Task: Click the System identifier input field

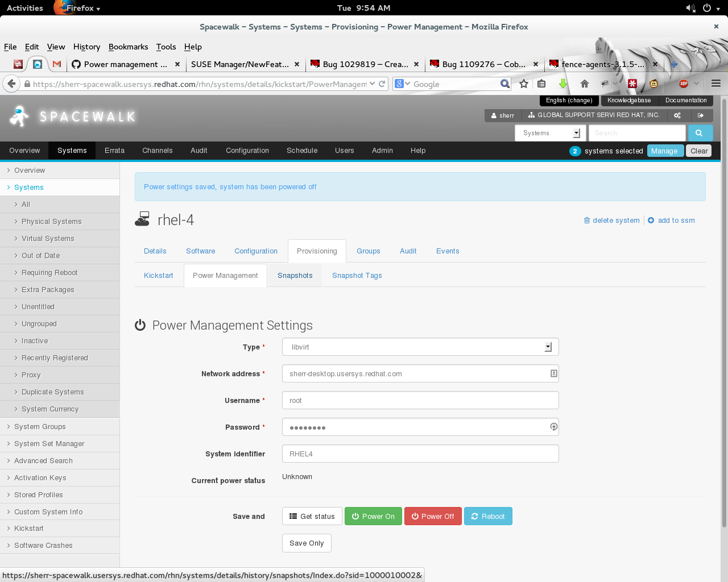Action: pos(420,454)
